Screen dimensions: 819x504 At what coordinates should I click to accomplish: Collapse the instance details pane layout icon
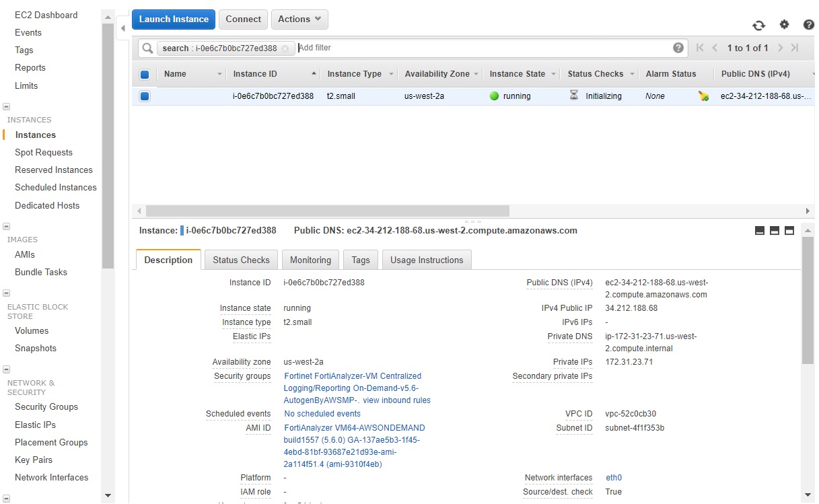pos(760,230)
